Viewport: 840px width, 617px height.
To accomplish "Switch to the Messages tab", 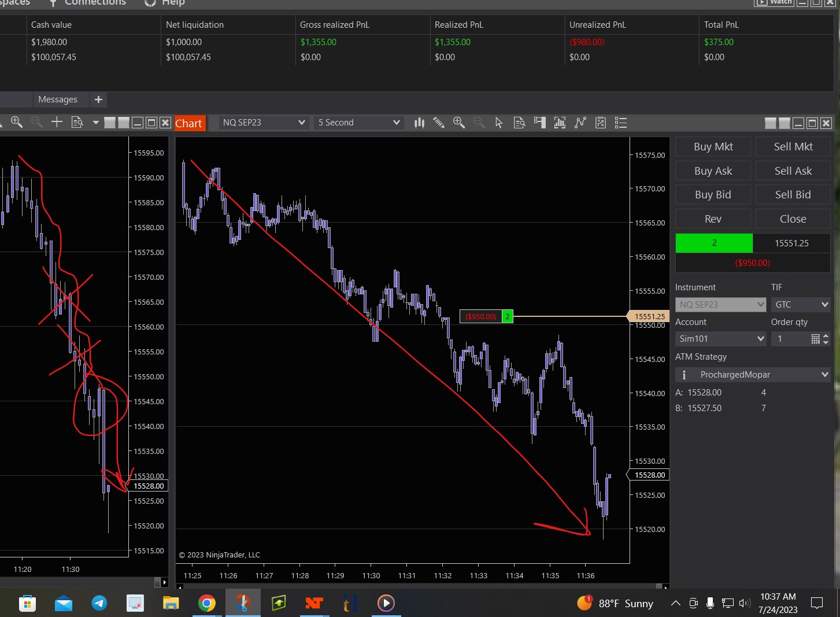I will coord(57,99).
